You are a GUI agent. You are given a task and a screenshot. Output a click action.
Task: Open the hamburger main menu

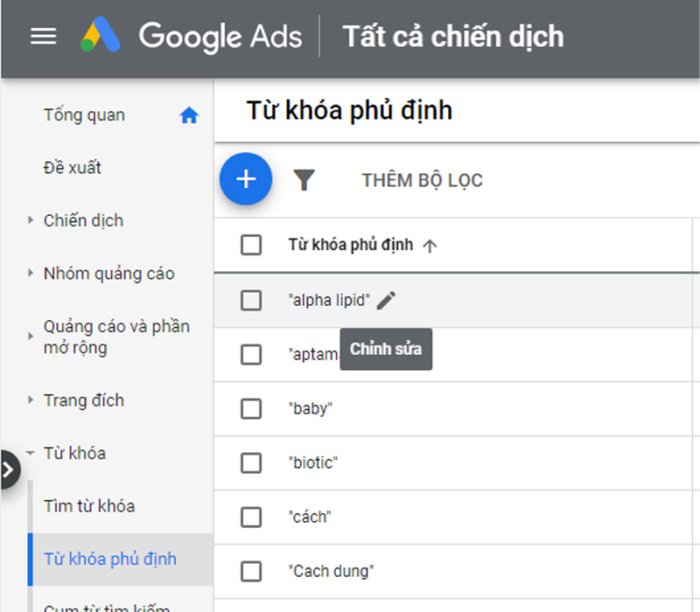pyautogui.click(x=43, y=37)
